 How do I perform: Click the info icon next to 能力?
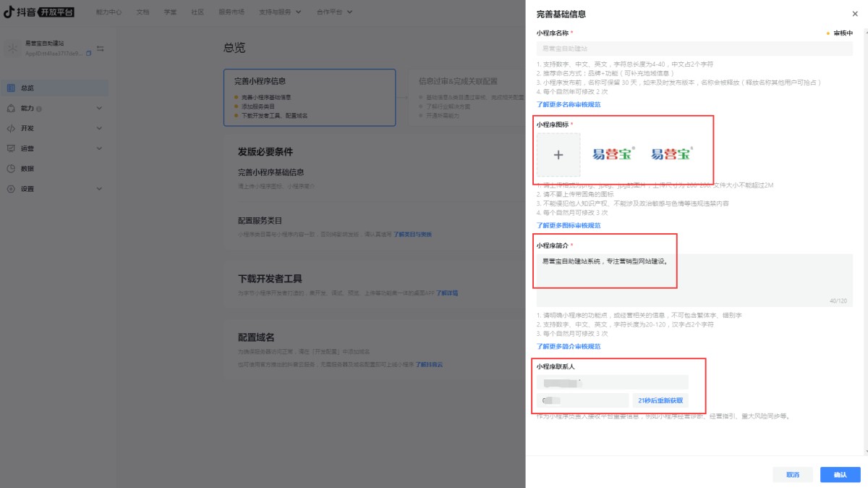click(38, 109)
